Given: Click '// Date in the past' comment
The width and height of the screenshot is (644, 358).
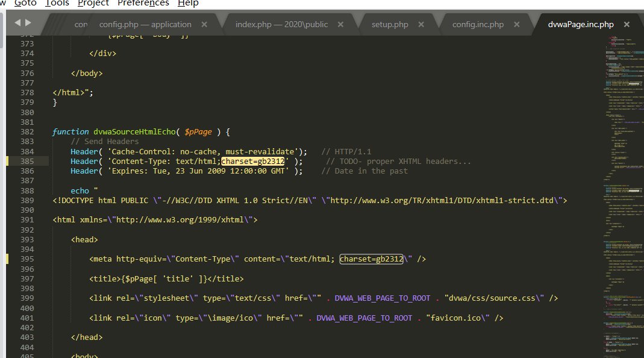Looking at the screenshot, I should tap(364, 171).
